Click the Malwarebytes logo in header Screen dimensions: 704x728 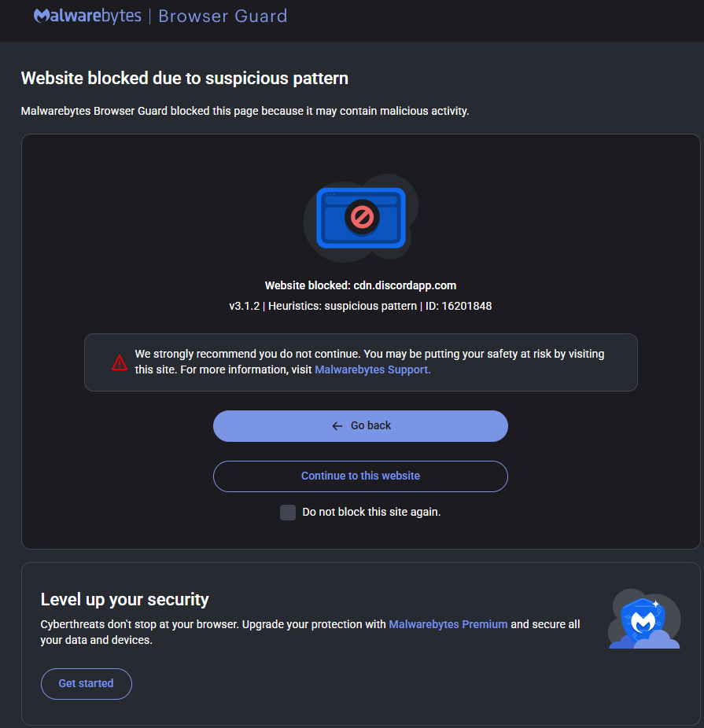click(87, 16)
